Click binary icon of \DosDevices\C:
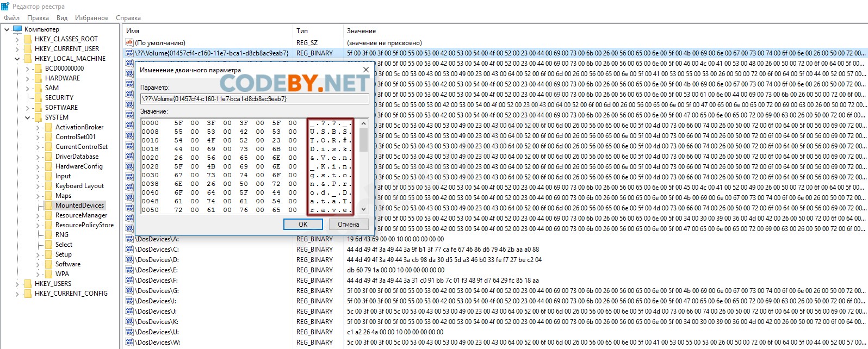The image size is (868, 349). click(129, 250)
